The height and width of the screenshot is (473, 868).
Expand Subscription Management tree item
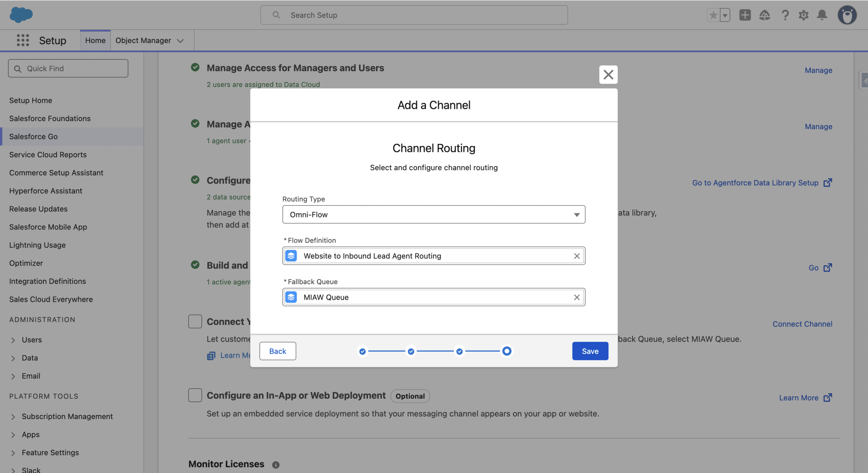pyautogui.click(x=13, y=416)
